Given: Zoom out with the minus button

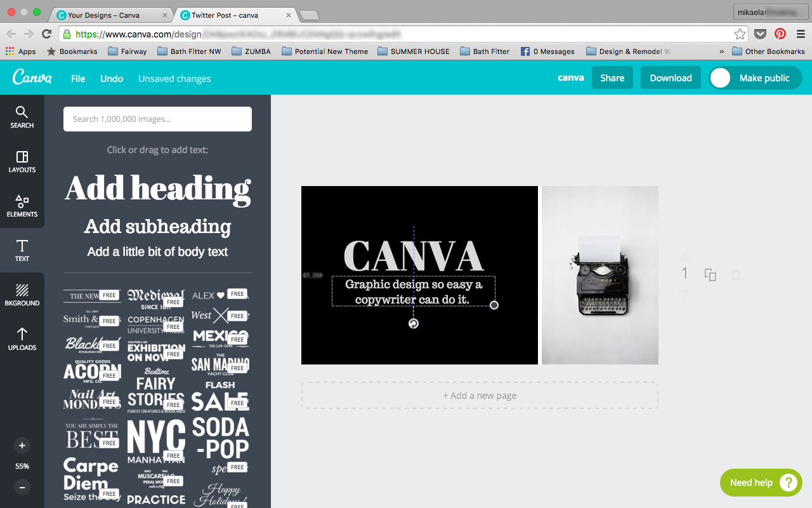Looking at the screenshot, I should click(x=22, y=487).
